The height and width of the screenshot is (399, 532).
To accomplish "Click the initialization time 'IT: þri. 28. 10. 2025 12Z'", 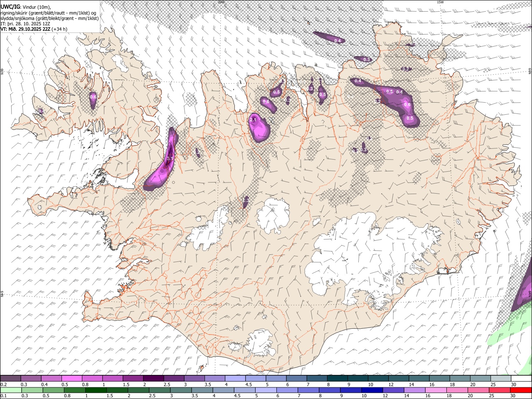I will coord(25,24).
